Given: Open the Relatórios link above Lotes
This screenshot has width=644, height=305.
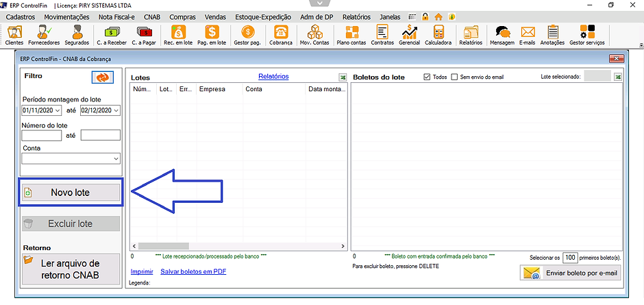Looking at the screenshot, I should click(273, 77).
